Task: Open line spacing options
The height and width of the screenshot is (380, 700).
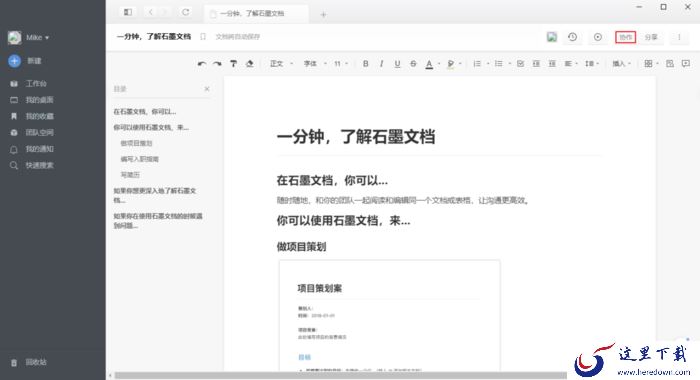Action: coord(592,64)
